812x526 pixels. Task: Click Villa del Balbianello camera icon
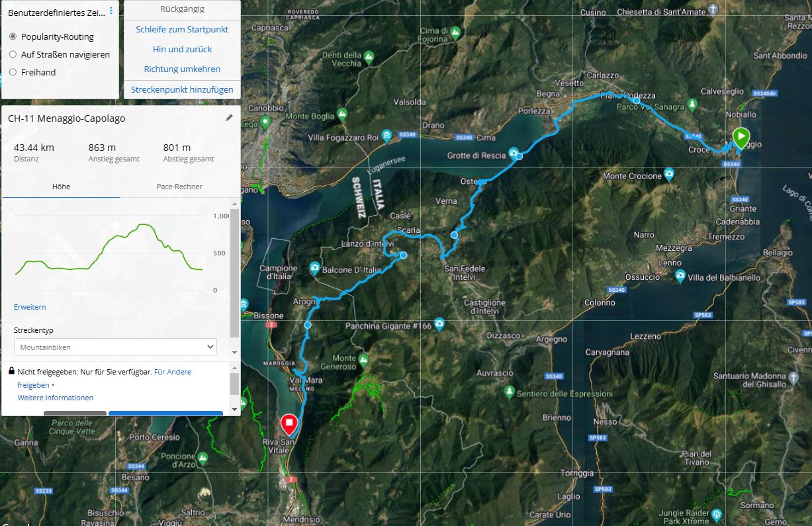[680, 277]
